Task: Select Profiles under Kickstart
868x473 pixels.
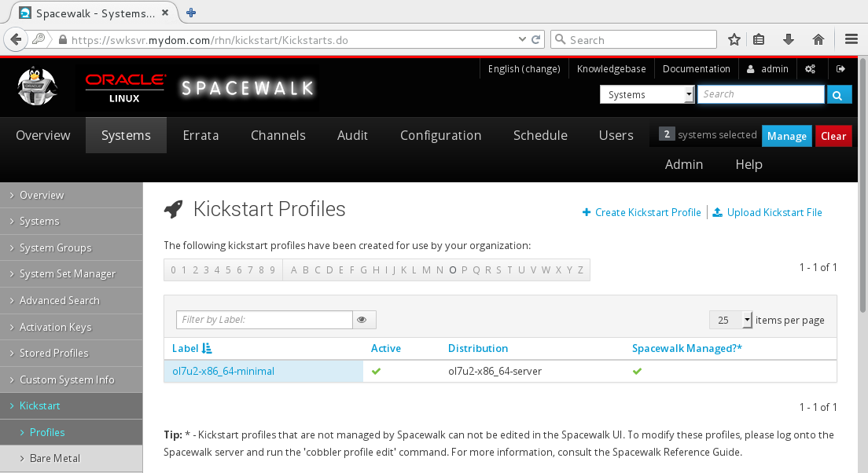Action: (72, 432)
